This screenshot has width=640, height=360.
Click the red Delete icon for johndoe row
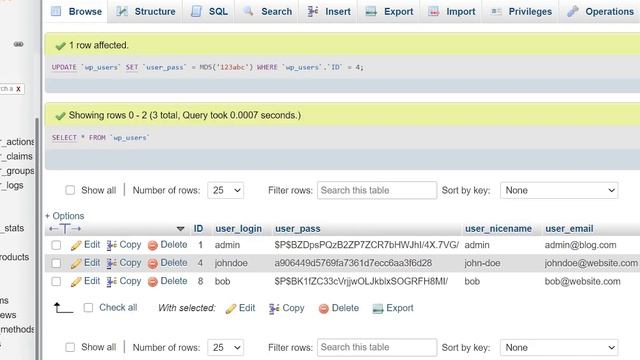click(153, 263)
